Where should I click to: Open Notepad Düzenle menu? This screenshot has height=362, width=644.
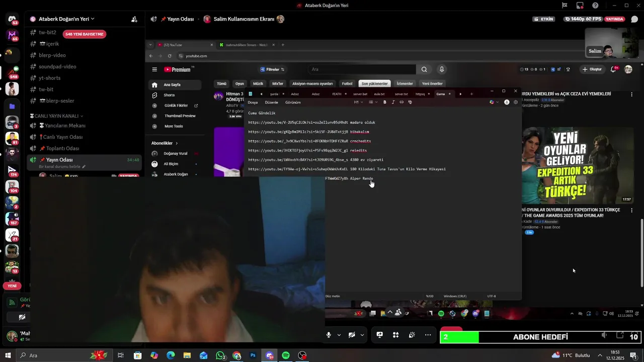(271, 102)
